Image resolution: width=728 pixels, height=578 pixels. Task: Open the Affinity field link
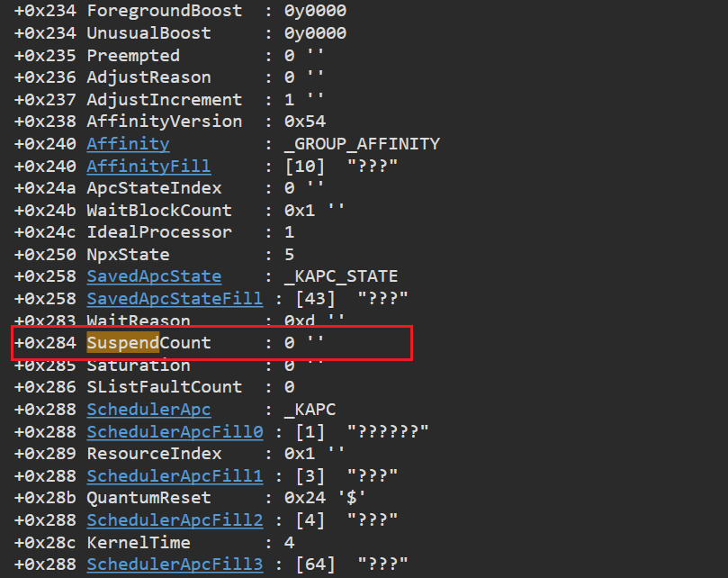pos(128,143)
